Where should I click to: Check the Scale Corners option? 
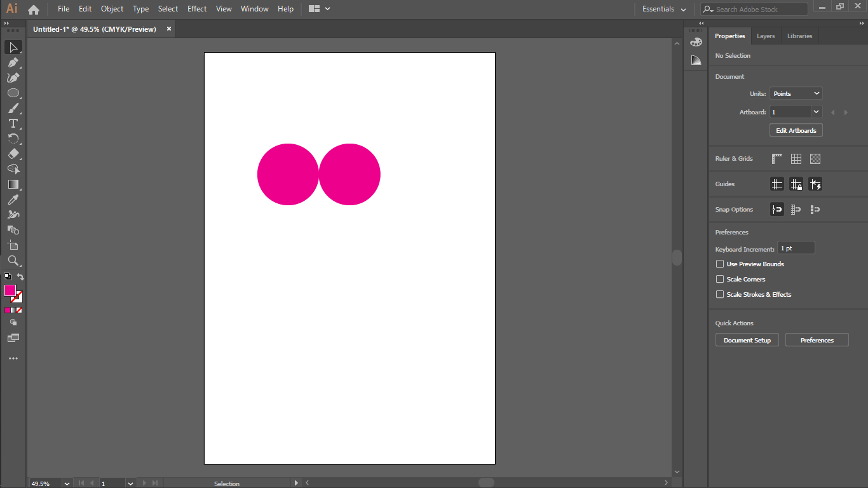719,279
